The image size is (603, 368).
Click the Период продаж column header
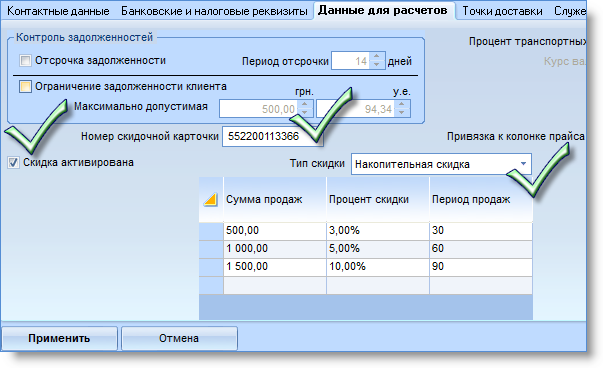pyautogui.click(x=481, y=199)
